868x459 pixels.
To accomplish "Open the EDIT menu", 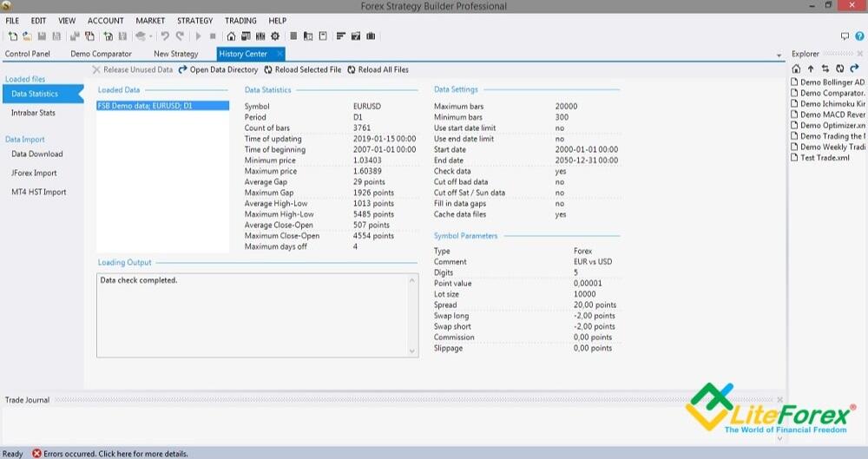I will (x=38, y=21).
